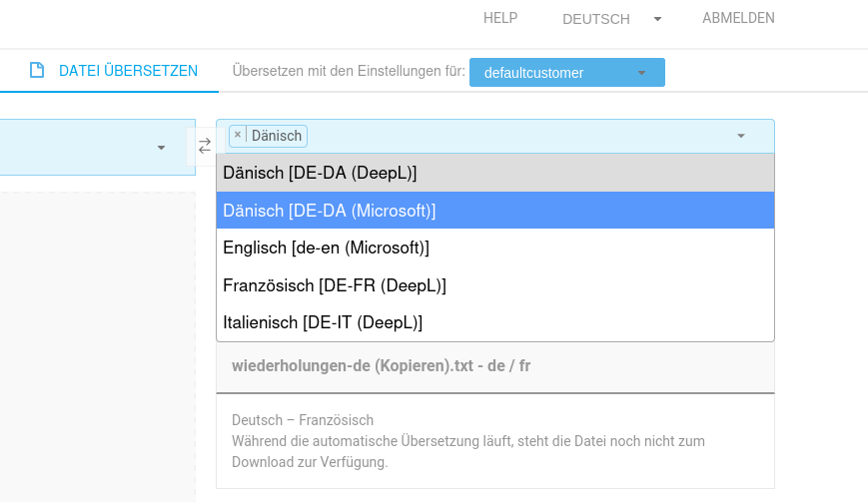
Task: Remove the Dänisch tag with its × icon
Action: point(238,135)
